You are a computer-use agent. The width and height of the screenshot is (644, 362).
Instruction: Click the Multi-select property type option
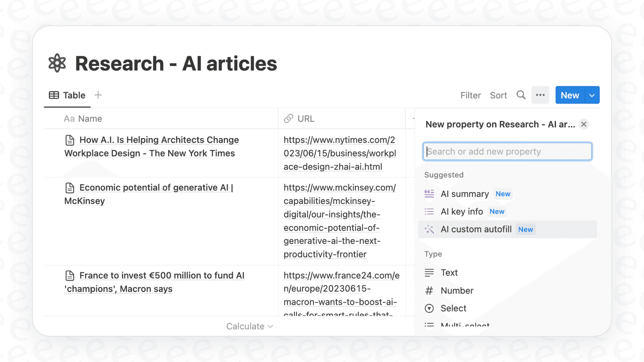[x=465, y=325]
